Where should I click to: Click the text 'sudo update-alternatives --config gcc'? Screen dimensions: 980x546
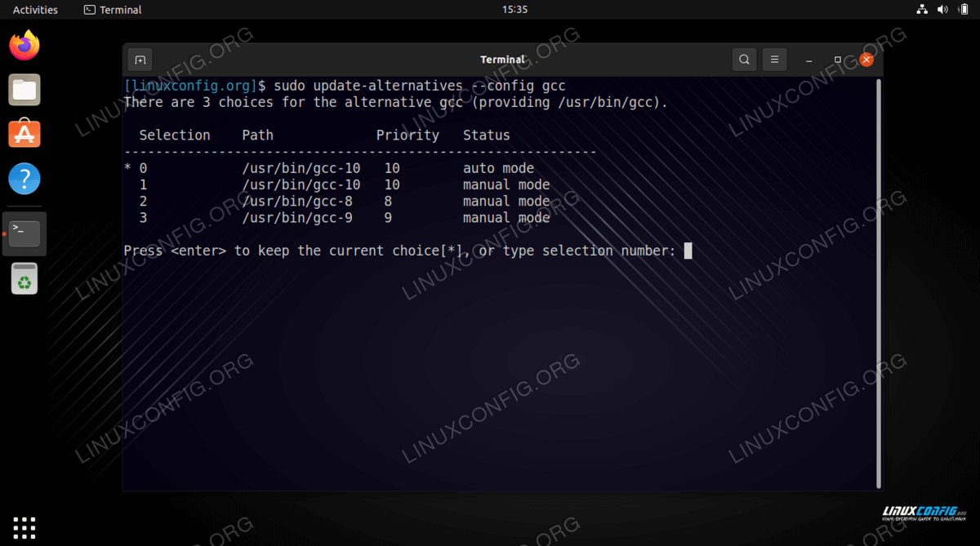click(x=420, y=86)
